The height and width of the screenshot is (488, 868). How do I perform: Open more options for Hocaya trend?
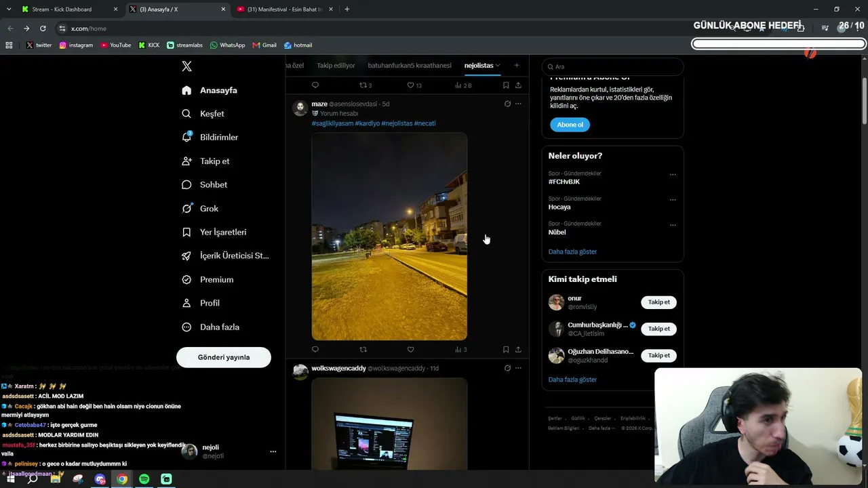tap(673, 200)
